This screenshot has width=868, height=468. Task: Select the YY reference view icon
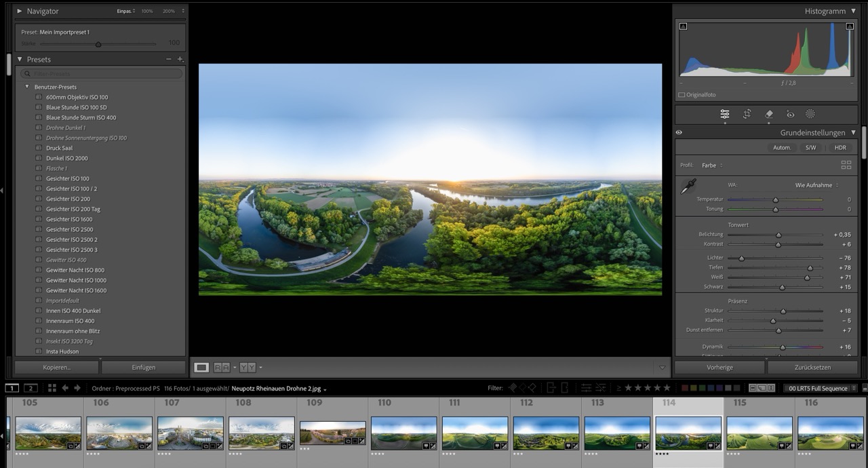pos(248,367)
